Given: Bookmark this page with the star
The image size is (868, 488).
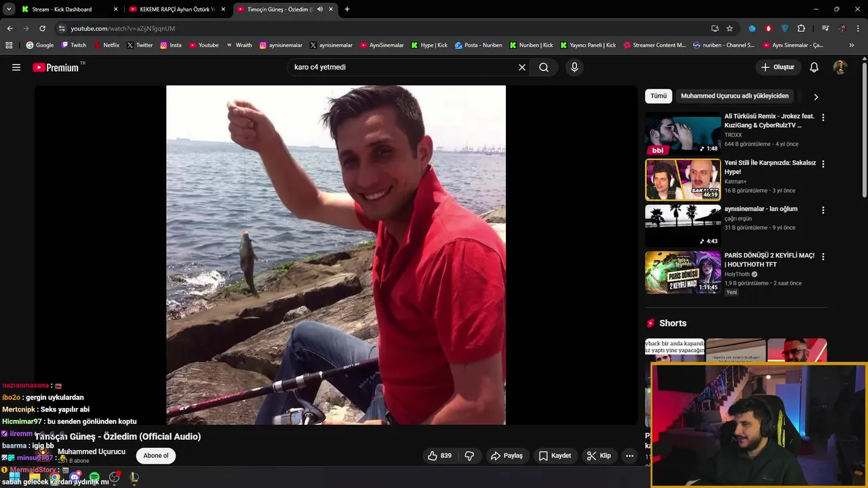Looking at the screenshot, I should pyautogui.click(x=730, y=28).
